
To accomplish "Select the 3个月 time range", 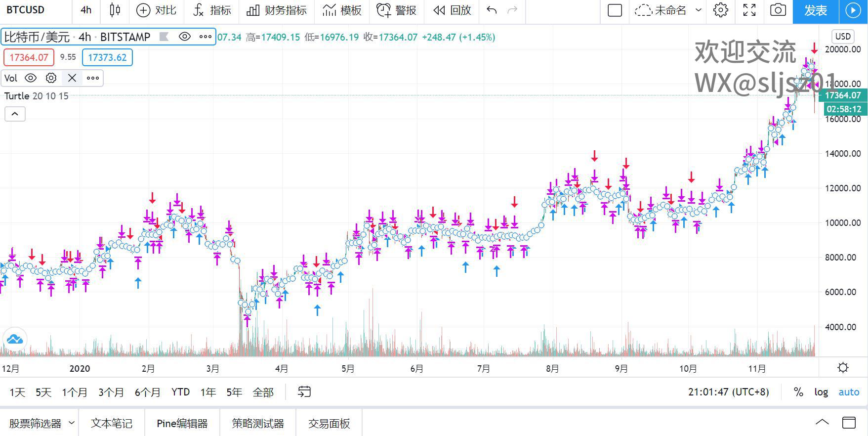I will pos(111,392).
